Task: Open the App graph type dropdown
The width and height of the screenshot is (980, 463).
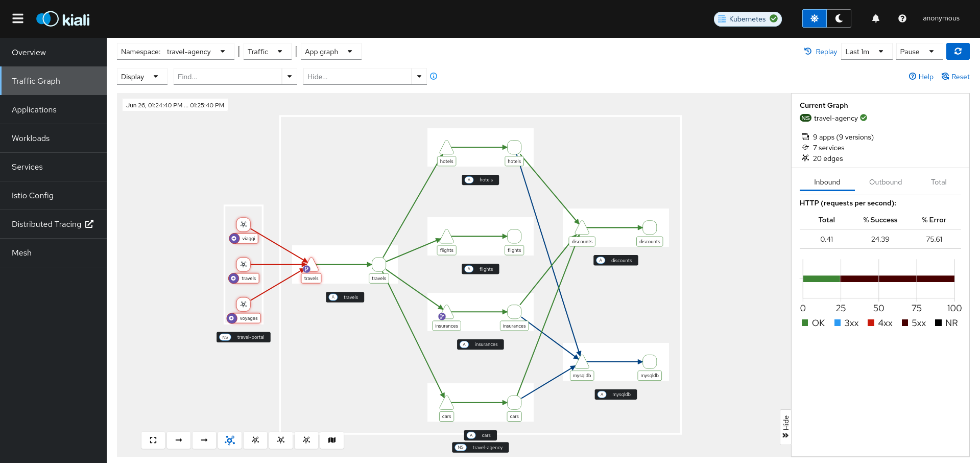Action: click(x=330, y=51)
